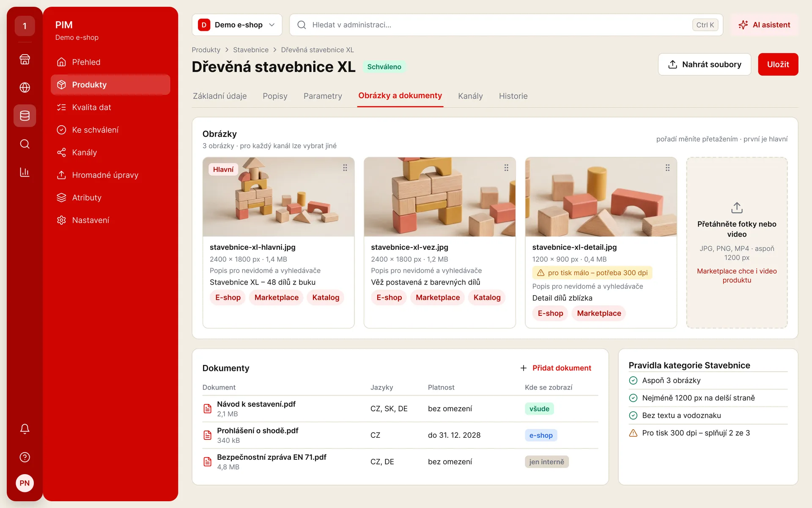This screenshot has height=508, width=812.
Task: Click the help question mark icon
Action: [25, 457]
